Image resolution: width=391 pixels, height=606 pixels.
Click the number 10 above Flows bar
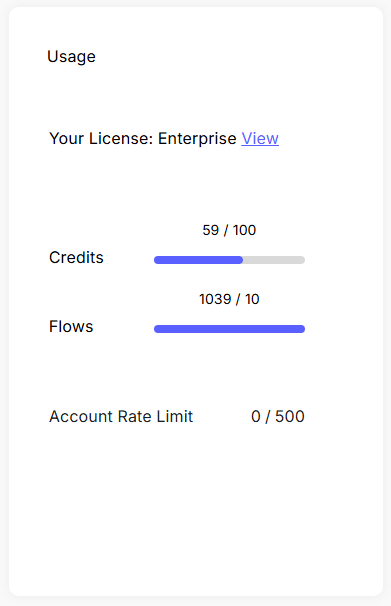coord(252,299)
